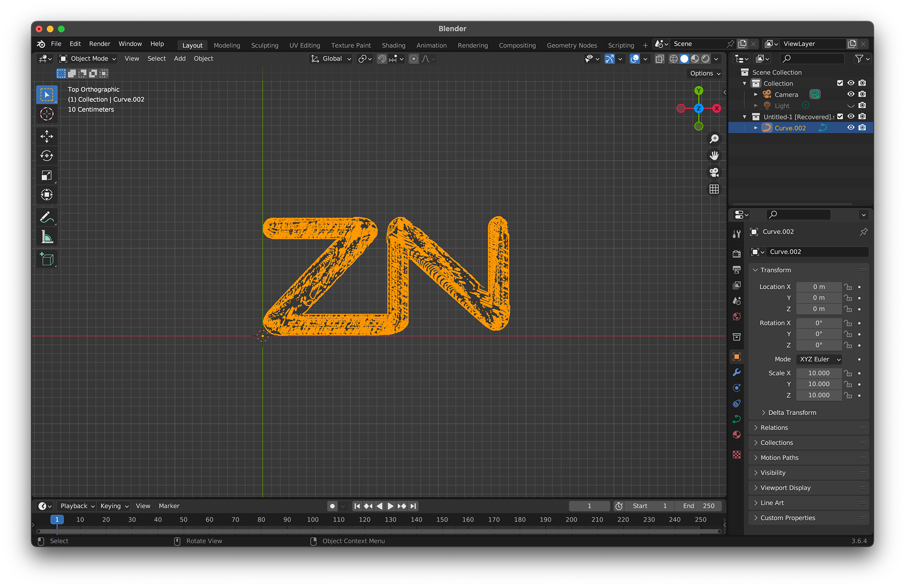The image size is (905, 588).
Task: Open the Scene properties tab
Action: coord(737,301)
